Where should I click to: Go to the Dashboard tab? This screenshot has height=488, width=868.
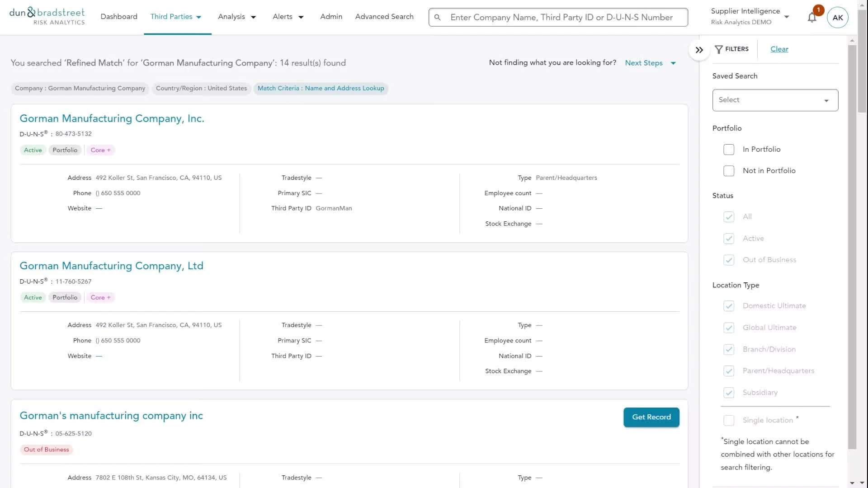point(119,17)
